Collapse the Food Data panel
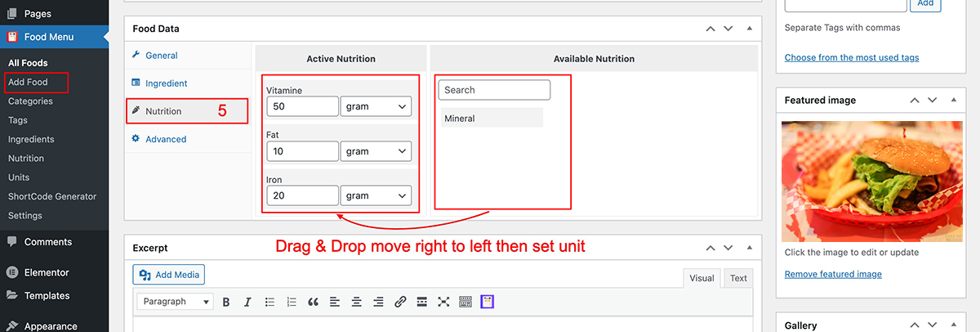Image resolution: width=980 pixels, height=332 pixels. click(749, 29)
